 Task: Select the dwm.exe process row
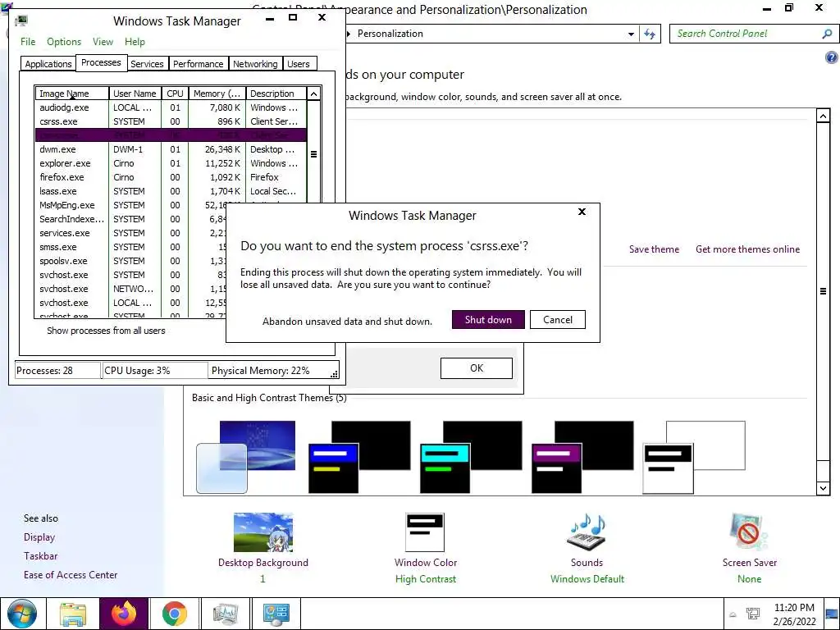(171, 149)
